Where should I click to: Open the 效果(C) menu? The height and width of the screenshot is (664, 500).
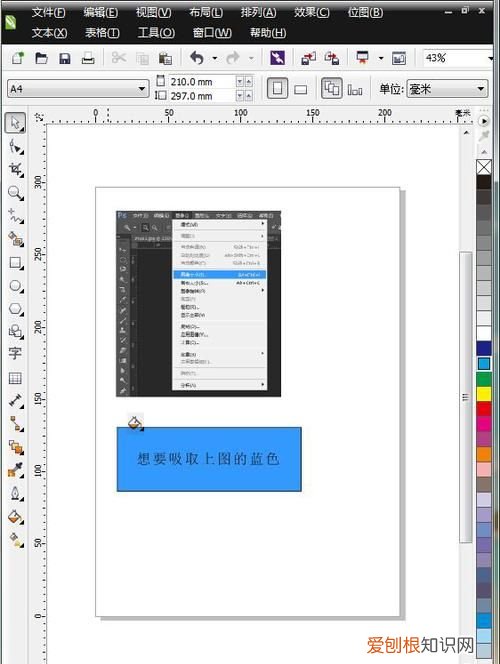coord(312,13)
